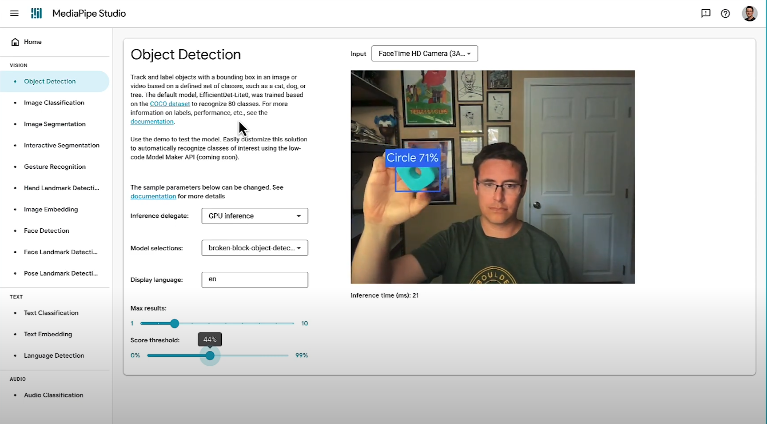
Task: Open the feedback icon in header
Action: coord(706,14)
